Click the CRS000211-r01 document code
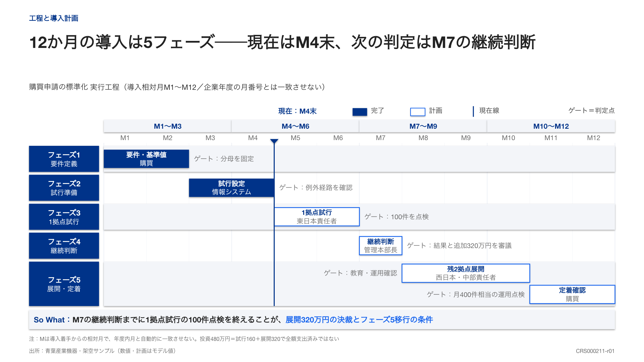The height and width of the screenshot is (362, 644). [595, 351]
